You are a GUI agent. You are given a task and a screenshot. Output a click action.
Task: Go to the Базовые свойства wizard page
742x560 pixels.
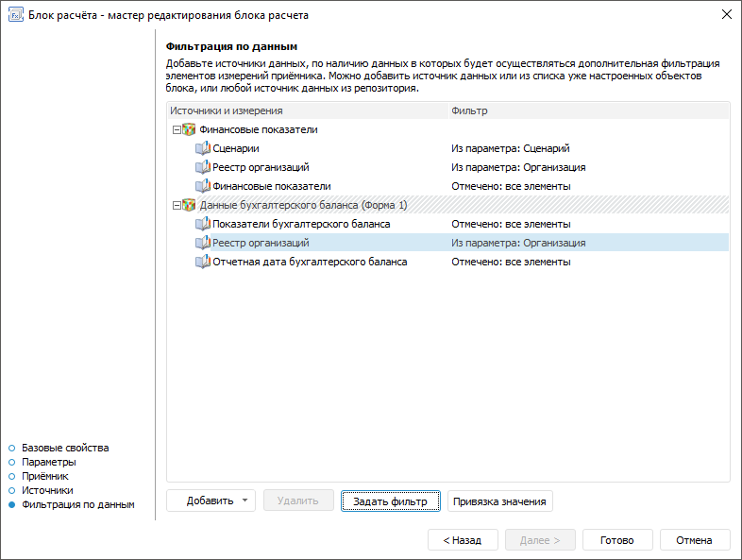coord(65,448)
